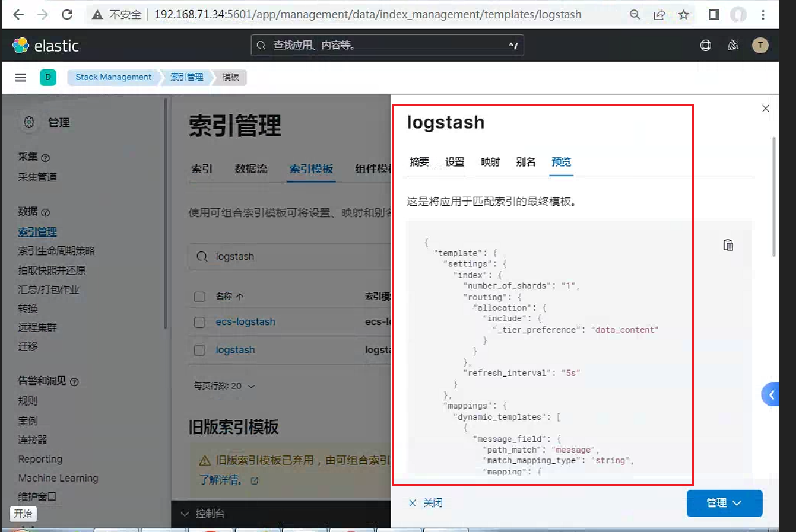The width and height of the screenshot is (796, 532).
Task: Click the 关闭 button in the flyout
Action: (x=426, y=503)
